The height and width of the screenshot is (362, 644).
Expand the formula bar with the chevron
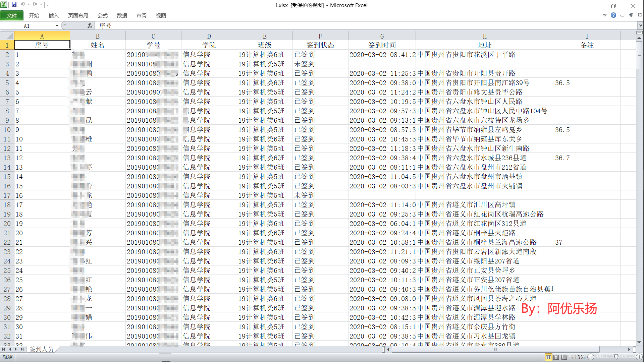(x=641, y=26)
